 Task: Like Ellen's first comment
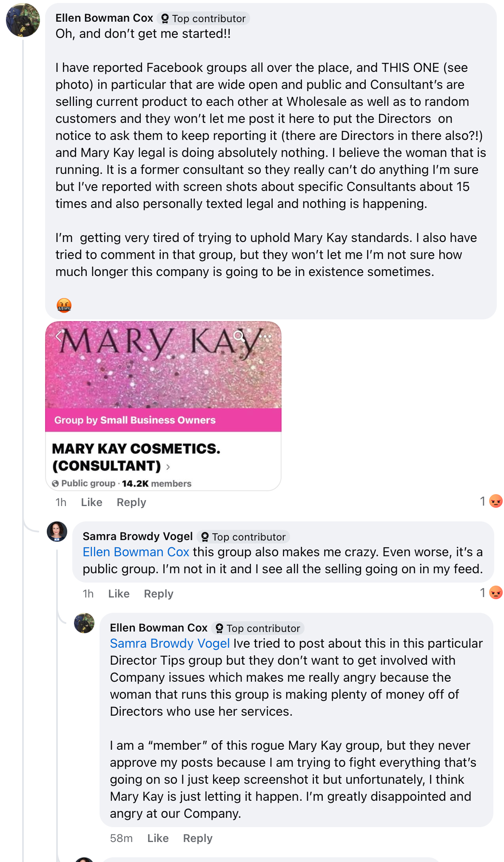91,502
